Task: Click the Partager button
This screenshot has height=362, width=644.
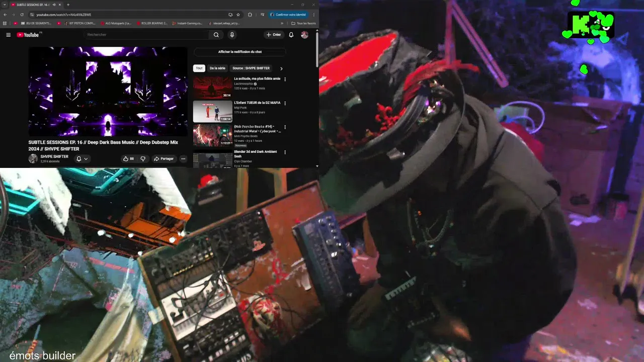Action: click(164, 159)
